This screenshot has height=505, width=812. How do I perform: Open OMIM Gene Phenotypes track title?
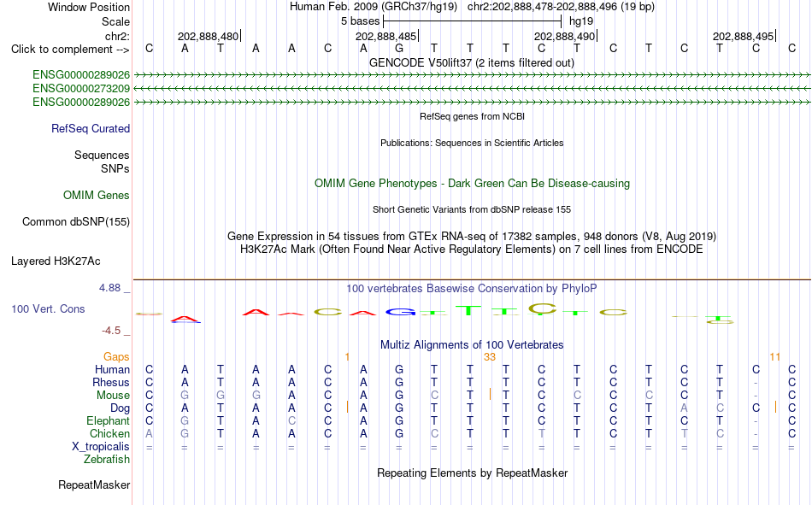coord(472,184)
